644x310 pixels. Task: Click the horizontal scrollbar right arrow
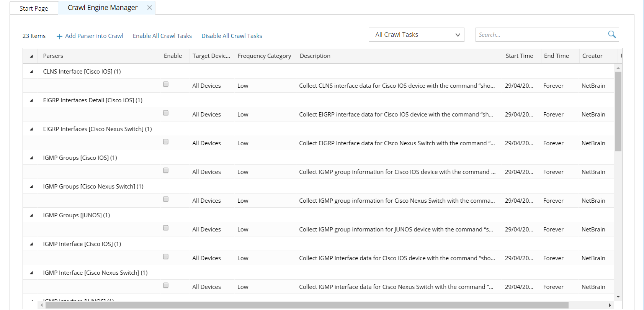coord(610,305)
